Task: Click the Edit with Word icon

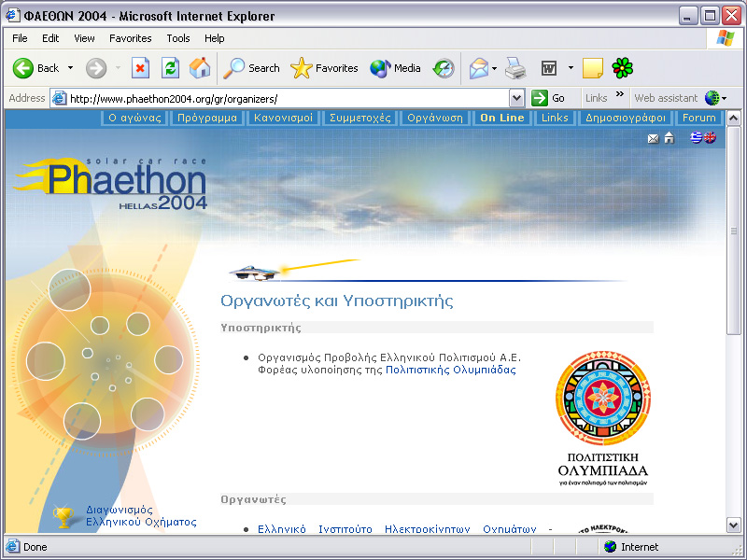Action: click(549, 68)
